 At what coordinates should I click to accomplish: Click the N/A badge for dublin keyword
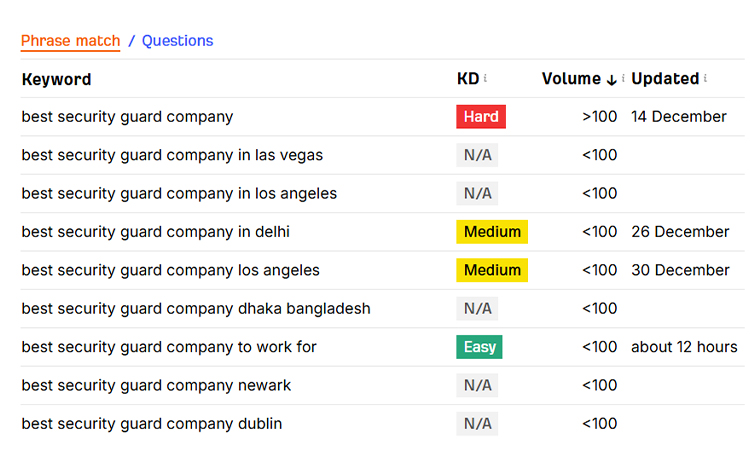(477, 424)
